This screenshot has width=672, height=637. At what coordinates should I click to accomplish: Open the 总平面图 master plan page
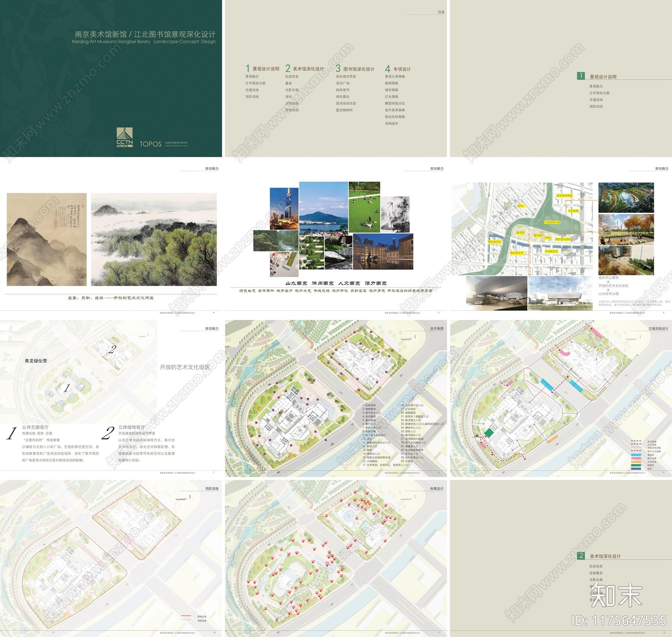[336, 398]
